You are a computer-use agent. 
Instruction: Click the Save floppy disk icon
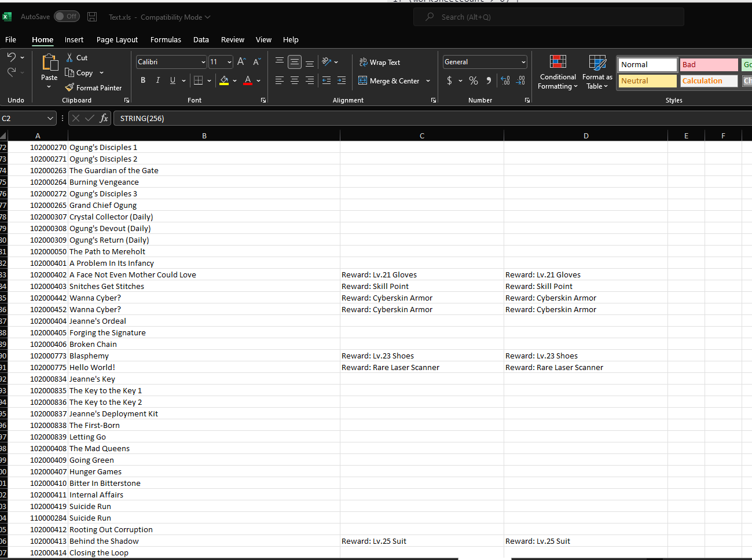click(x=92, y=17)
